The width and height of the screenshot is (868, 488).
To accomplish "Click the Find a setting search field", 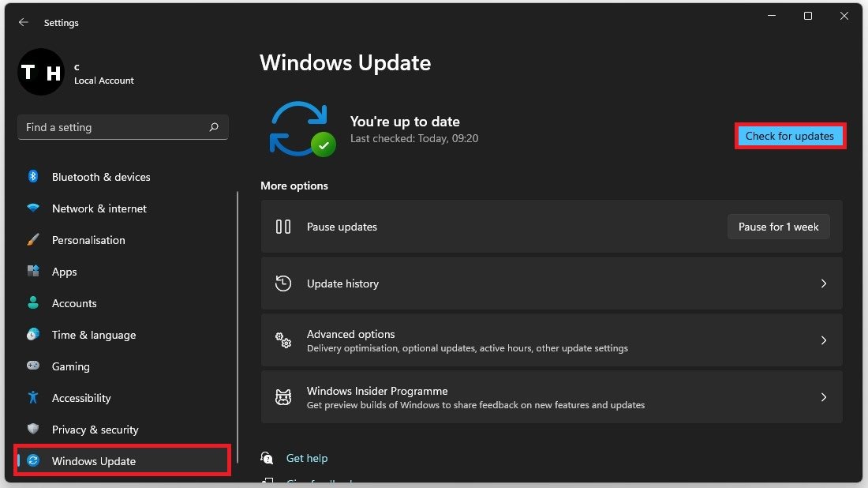I will pos(123,127).
